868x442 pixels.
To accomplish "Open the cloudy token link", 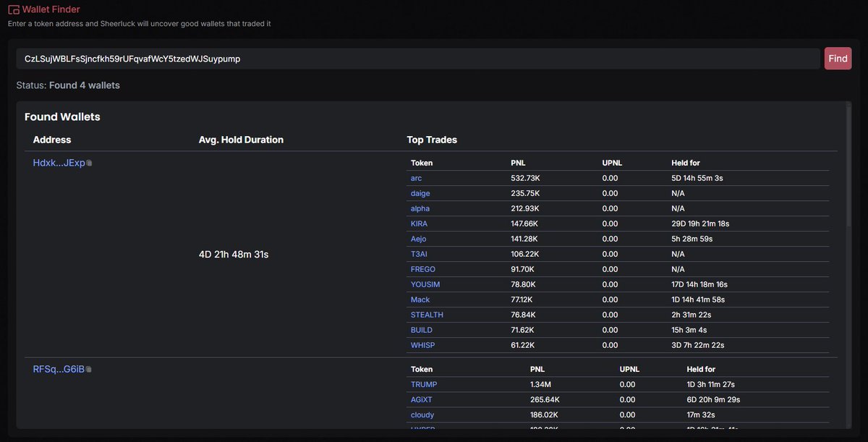I will tap(422, 415).
